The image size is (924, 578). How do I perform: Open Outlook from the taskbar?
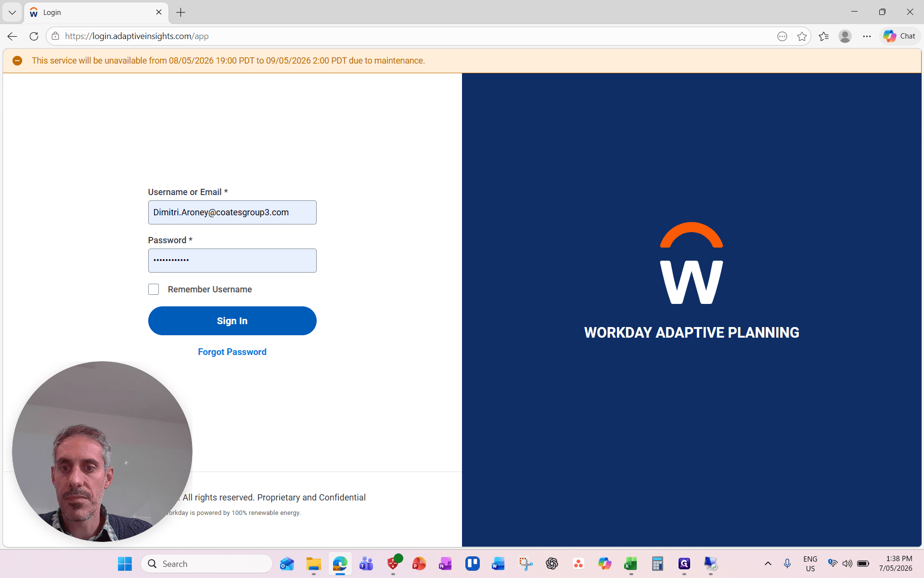pos(287,564)
